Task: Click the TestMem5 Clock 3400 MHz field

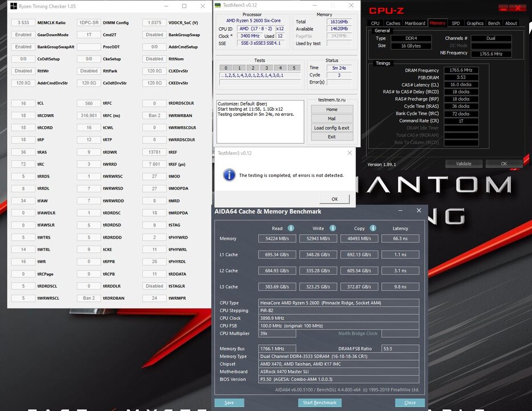Action: pos(250,36)
